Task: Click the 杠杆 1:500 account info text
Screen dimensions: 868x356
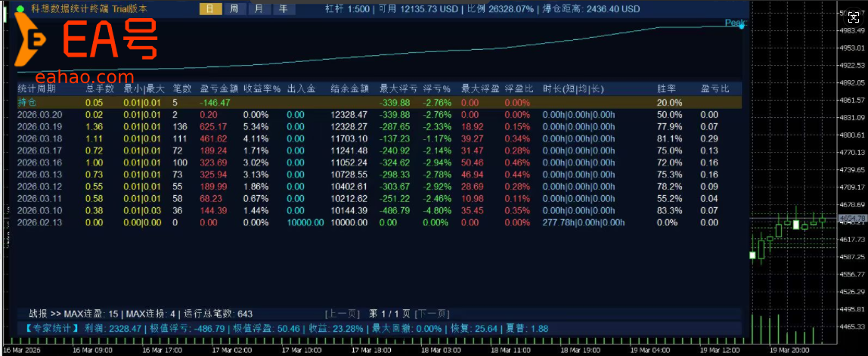Action: click(x=349, y=9)
